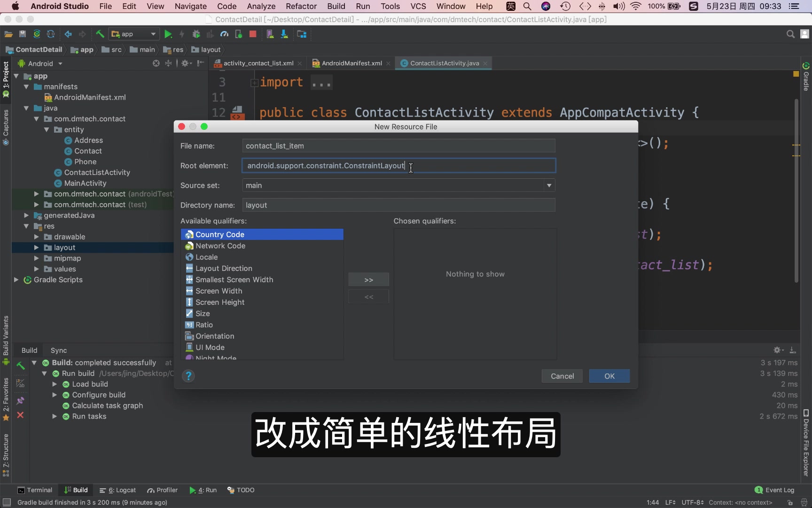Select the Screen Height qualifier

coord(262,302)
